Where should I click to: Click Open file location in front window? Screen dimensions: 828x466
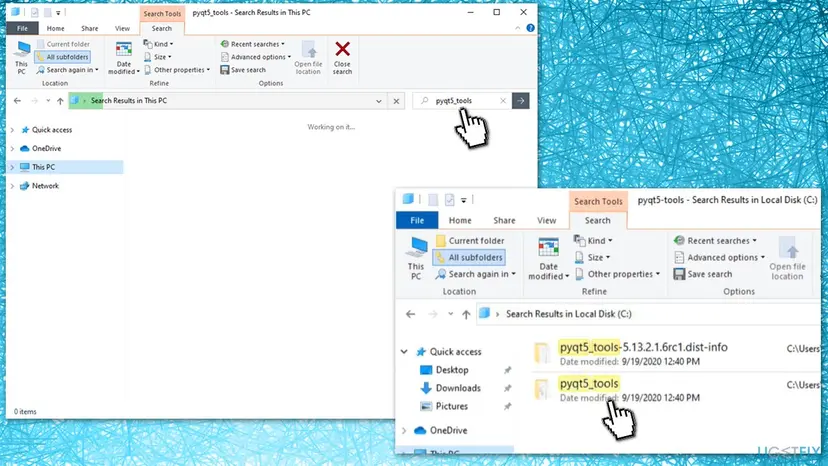787,258
